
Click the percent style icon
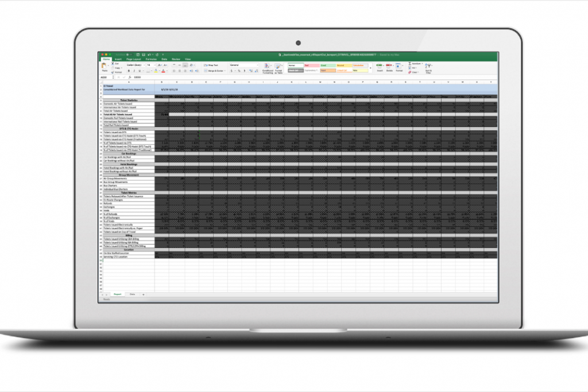coord(239,71)
